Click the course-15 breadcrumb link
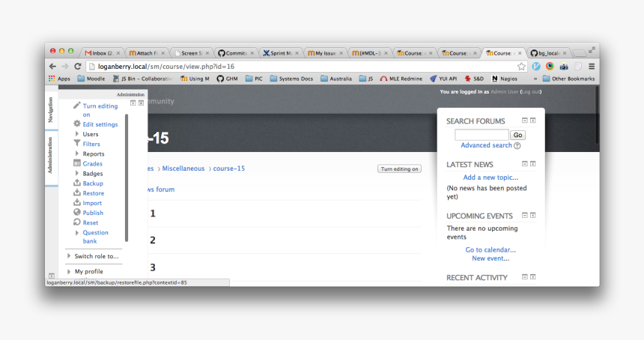 coord(228,169)
